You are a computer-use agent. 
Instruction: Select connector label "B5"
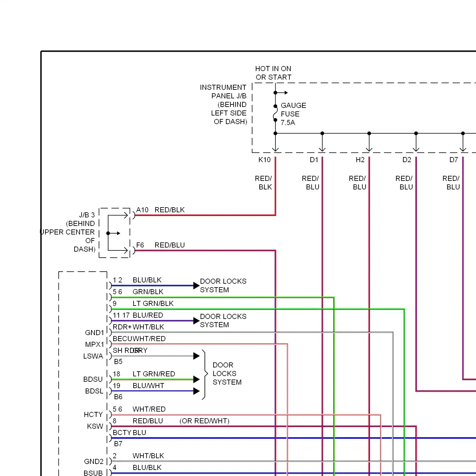tap(118, 361)
